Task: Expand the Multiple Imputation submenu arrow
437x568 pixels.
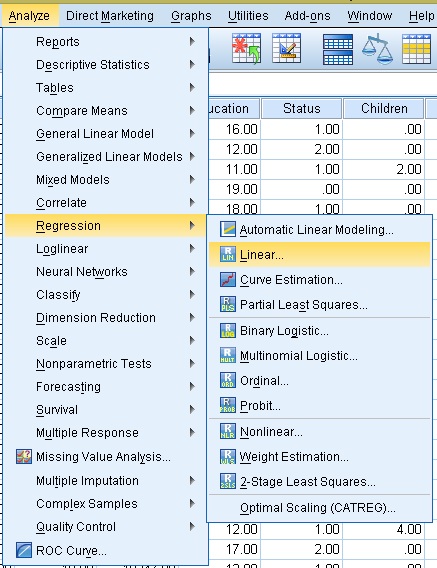Action: click(192, 480)
